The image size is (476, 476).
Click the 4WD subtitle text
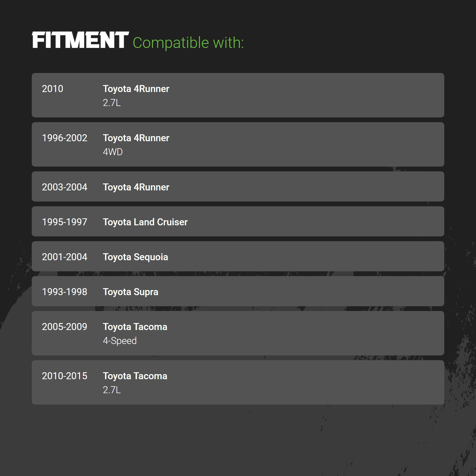coord(113,152)
